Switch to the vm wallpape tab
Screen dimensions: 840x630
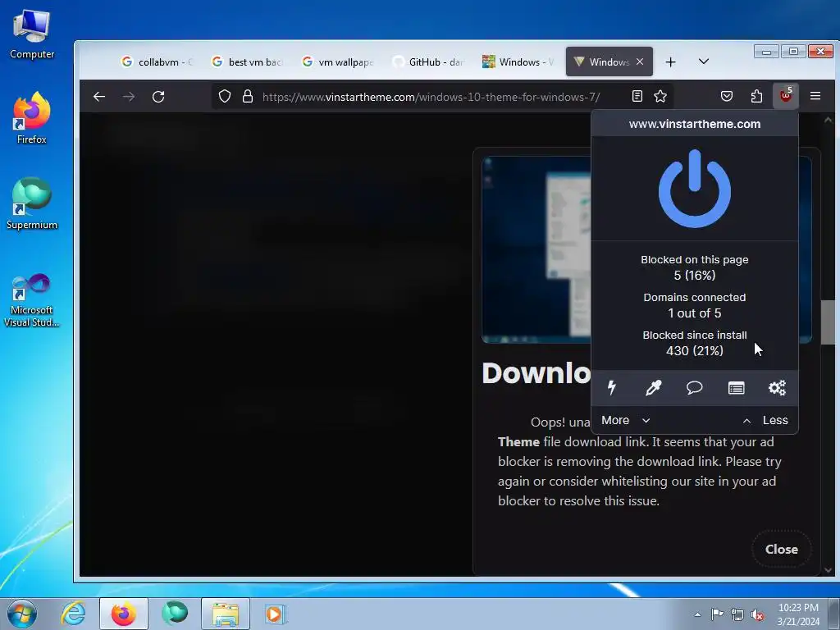click(x=338, y=62)
